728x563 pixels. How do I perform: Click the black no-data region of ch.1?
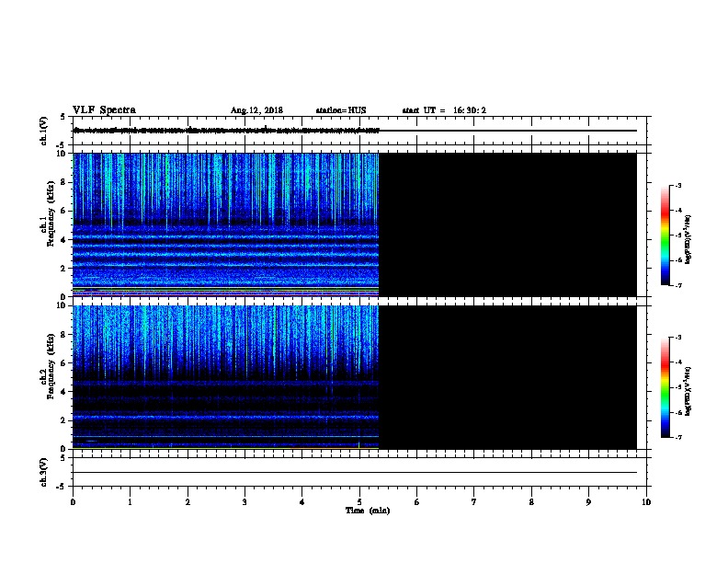[x=507, y=224]
